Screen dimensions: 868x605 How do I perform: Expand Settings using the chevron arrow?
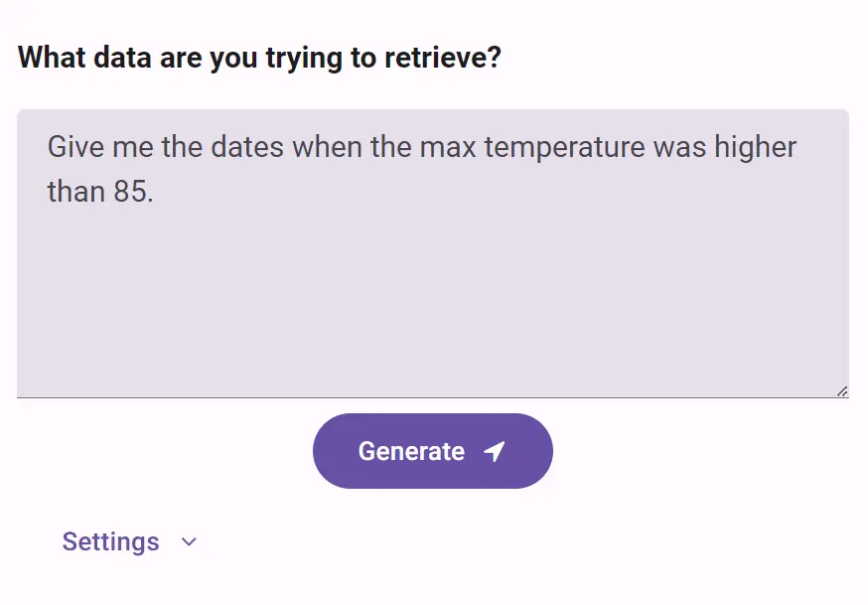pyautogui.click(x=190, y=542)
